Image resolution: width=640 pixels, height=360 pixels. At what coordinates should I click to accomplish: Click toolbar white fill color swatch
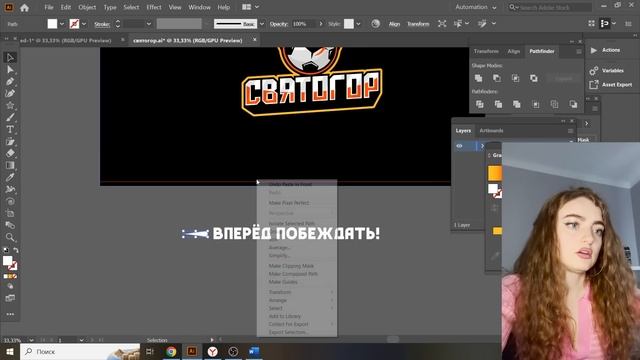[7, 261]
